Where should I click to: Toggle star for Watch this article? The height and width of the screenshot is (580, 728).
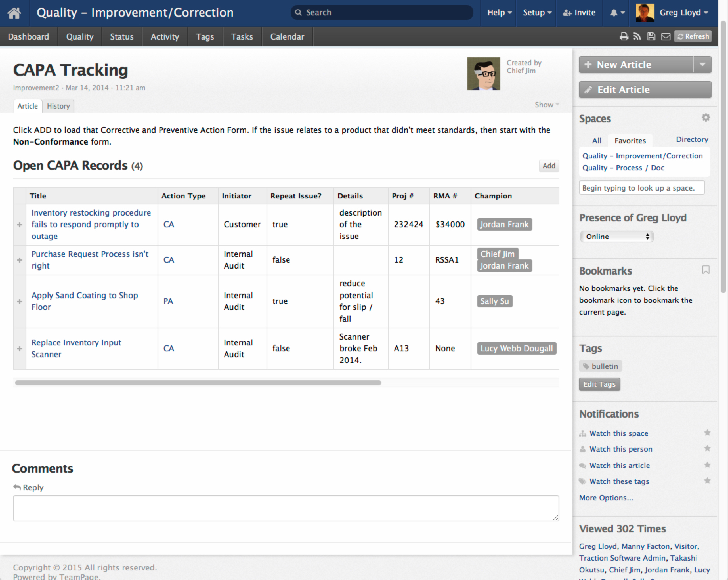click(707, 465)
